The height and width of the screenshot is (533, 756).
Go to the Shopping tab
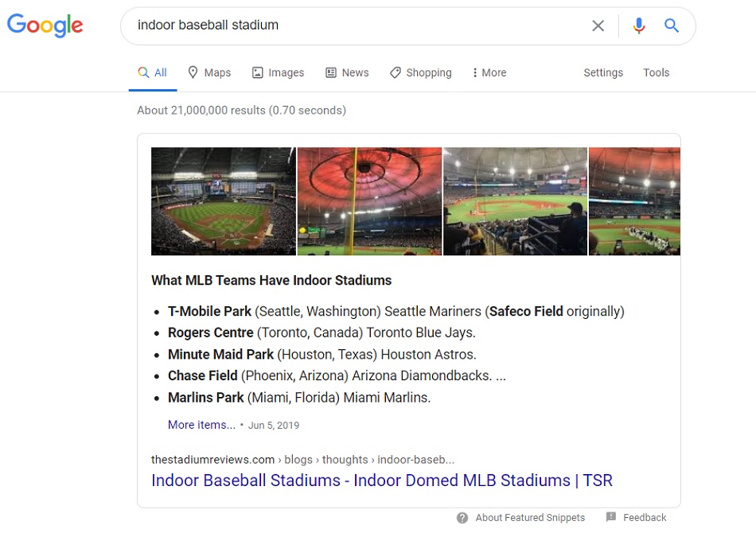click(x=420, y=72)
